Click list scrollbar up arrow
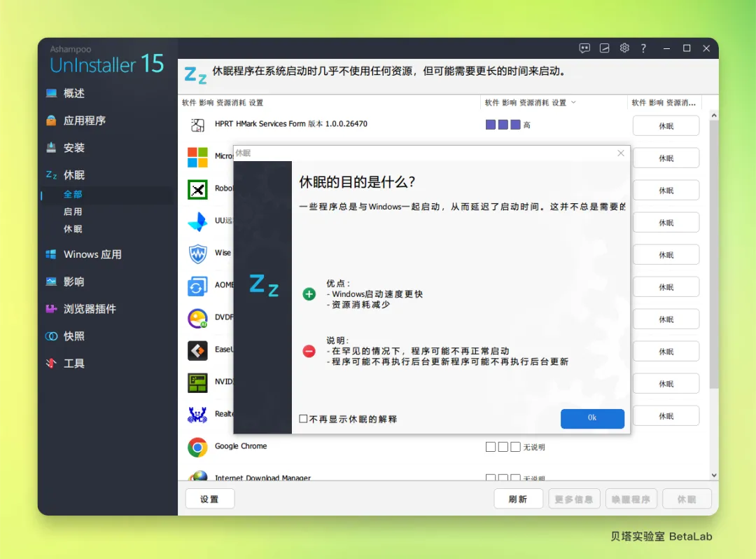756x559 pixels. click(714, 116)
